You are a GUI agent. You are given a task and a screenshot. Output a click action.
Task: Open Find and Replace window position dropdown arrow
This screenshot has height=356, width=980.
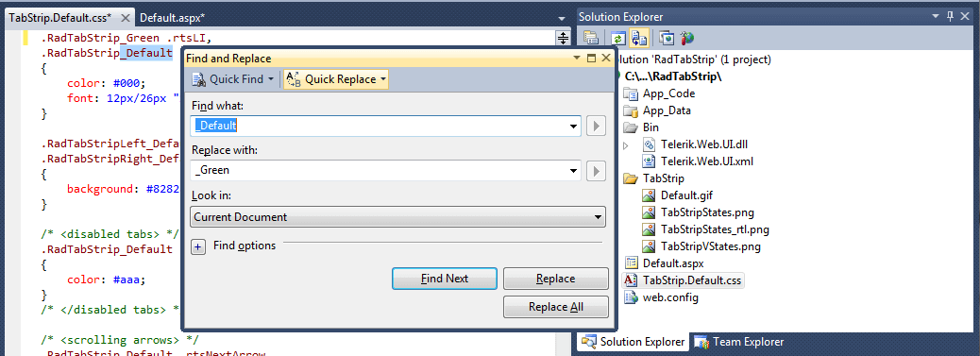pyautogui.click(x=577, y=58)
